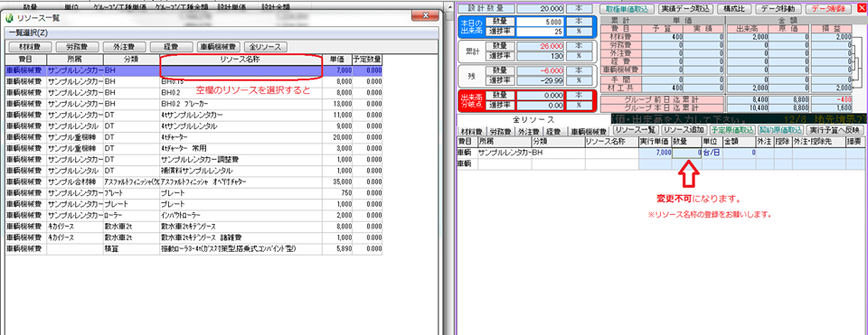Click the 実行単価 cell showing 7,000
868x335 pixels.
pos(656,152)
